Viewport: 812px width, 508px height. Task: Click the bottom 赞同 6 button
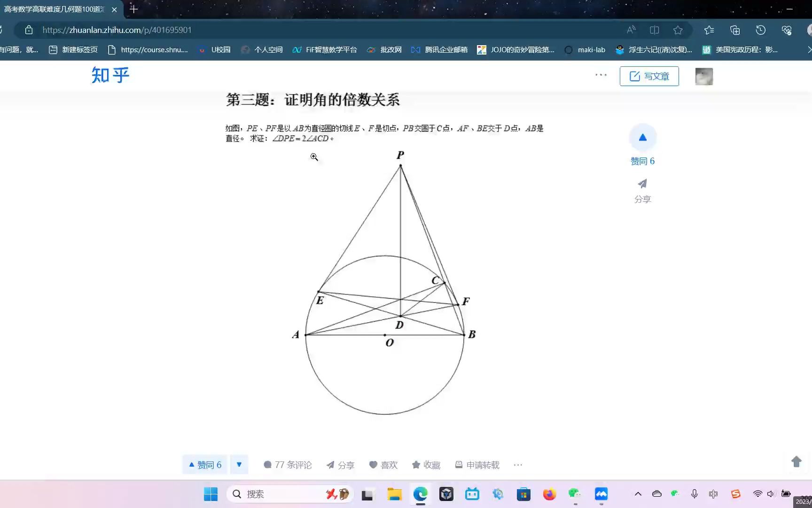point(205,465)
